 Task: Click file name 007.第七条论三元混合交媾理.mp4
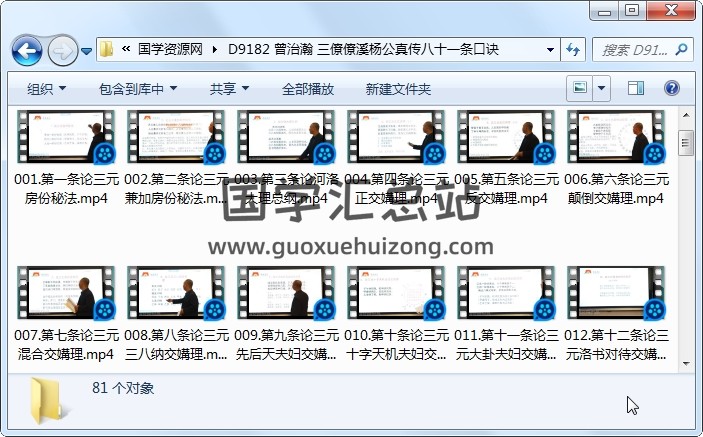pos(66,345)
